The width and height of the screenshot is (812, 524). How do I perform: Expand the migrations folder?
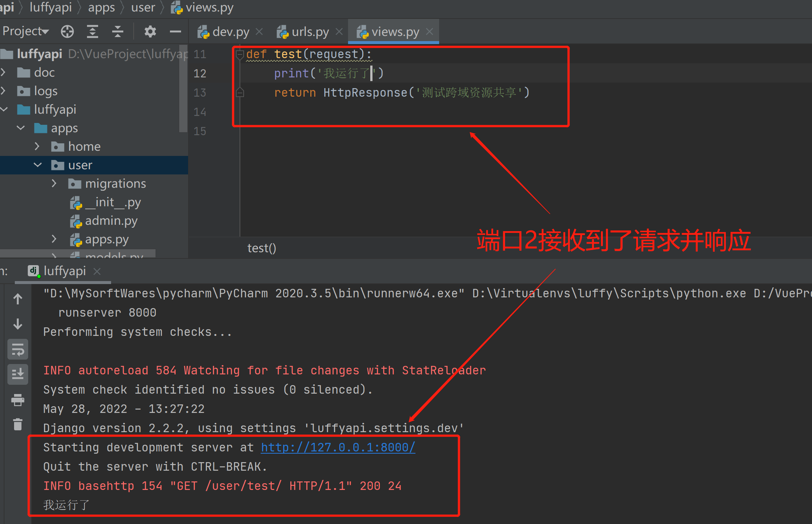point(54,183)
